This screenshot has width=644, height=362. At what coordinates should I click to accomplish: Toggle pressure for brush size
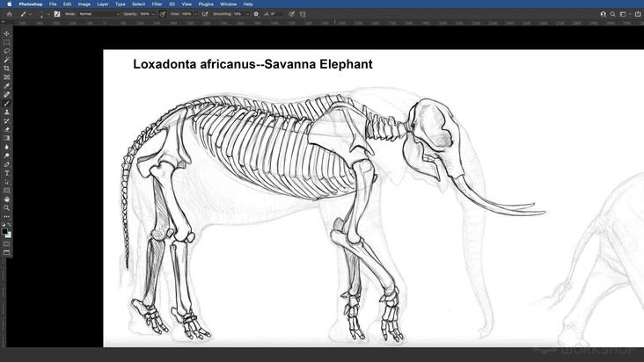click(291, 14)
